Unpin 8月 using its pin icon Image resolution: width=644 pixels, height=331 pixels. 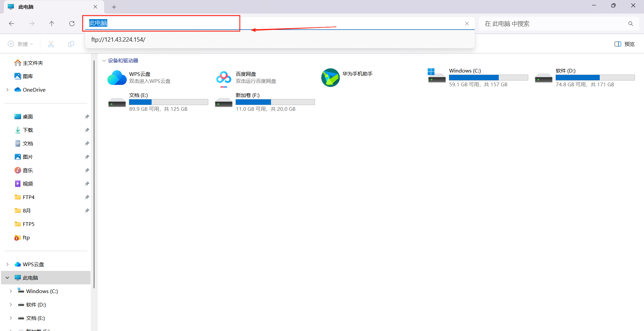pyautogui.click(x=87, y=210)
